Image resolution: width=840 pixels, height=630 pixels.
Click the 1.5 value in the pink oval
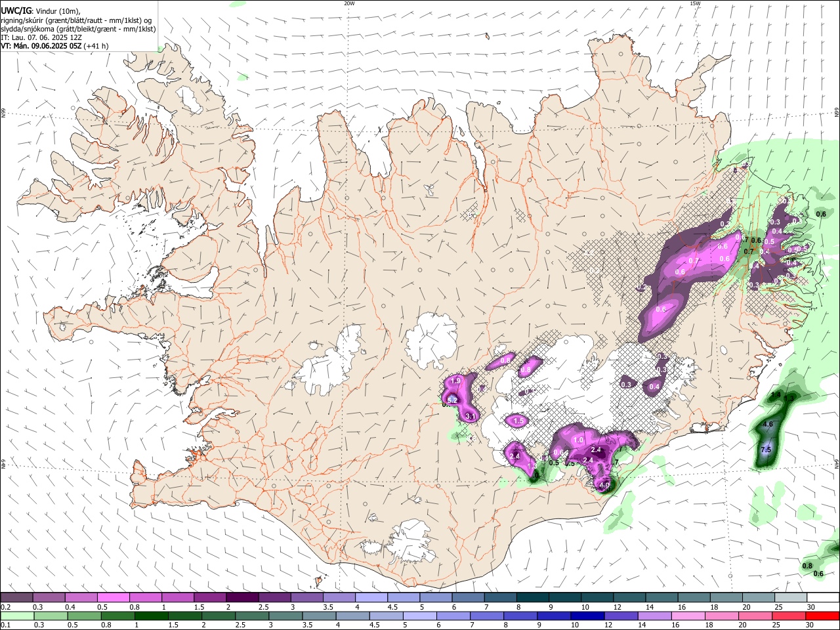point(518,421)
